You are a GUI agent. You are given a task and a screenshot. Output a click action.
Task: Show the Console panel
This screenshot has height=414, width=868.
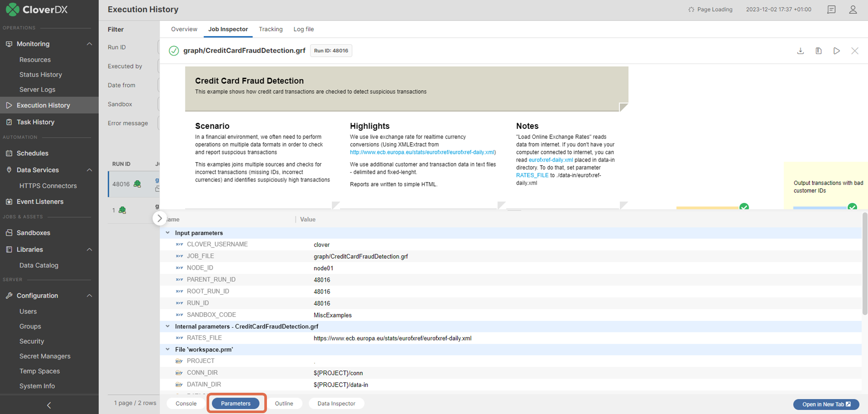186,403
